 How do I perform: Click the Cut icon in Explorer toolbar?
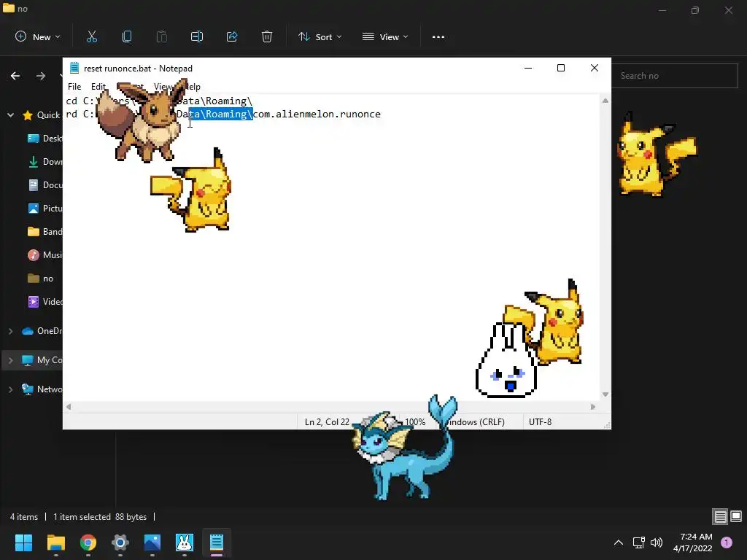click(92, 36)
